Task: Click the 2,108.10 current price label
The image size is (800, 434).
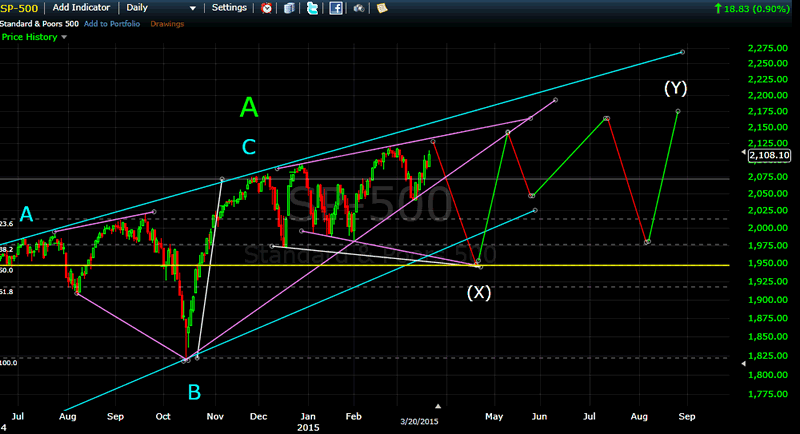Action: pos(769,155)
